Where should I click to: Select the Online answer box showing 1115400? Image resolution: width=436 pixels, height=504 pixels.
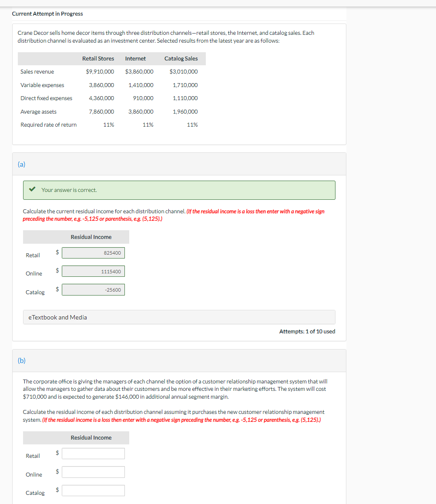coord(93,271)
